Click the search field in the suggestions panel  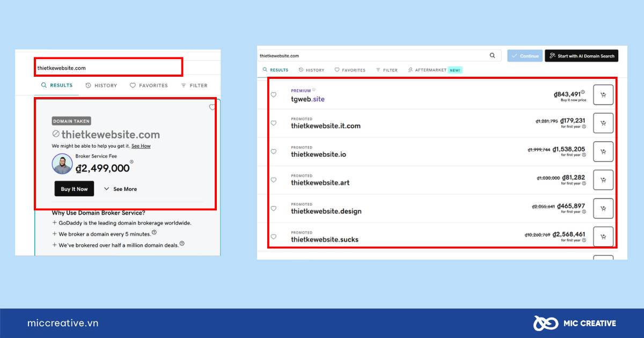coord(379,56)
